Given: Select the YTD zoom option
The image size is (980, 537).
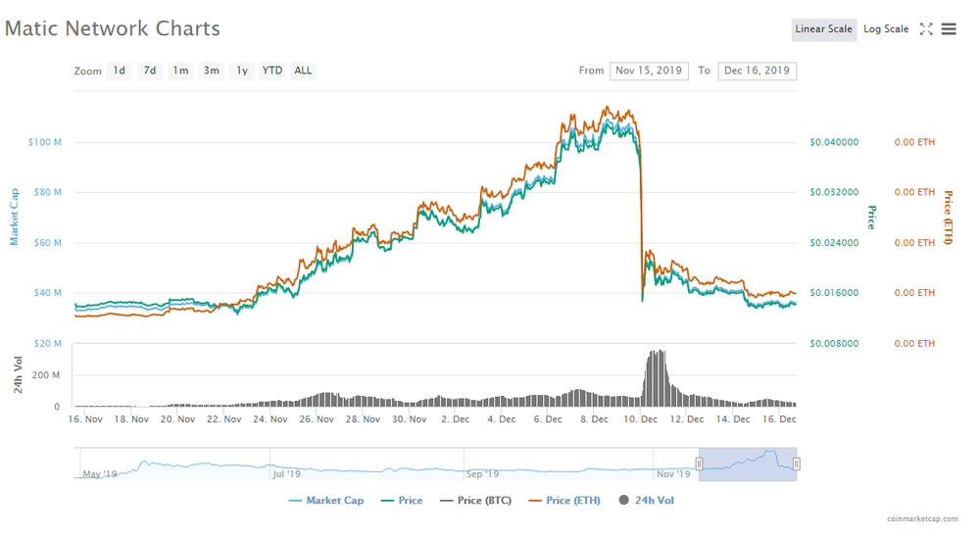Looking at the screenshot, I should tap(271, 71).
